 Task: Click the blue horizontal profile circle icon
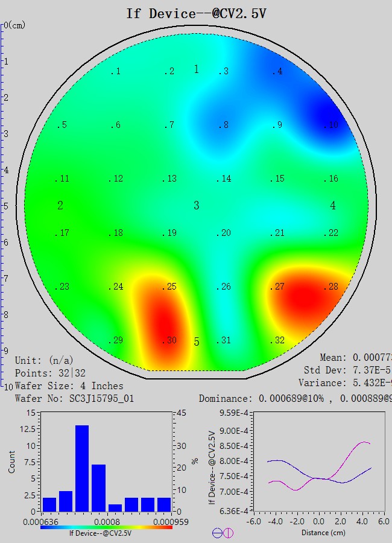[217, 533]
